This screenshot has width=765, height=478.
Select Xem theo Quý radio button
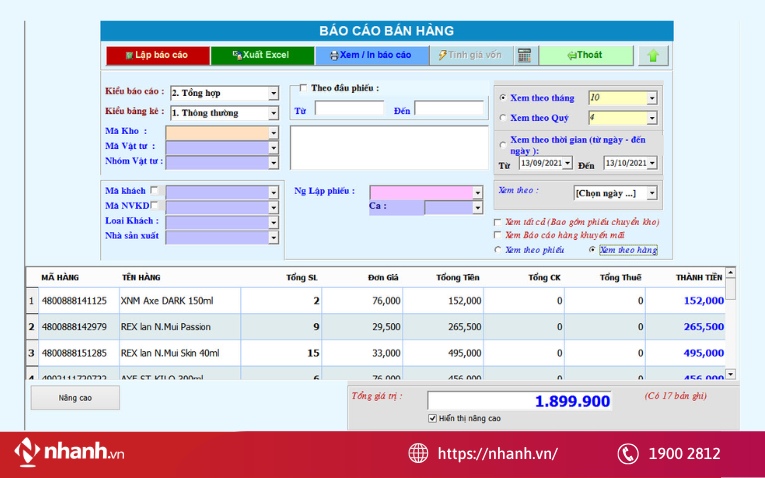(x=503, y=118)
